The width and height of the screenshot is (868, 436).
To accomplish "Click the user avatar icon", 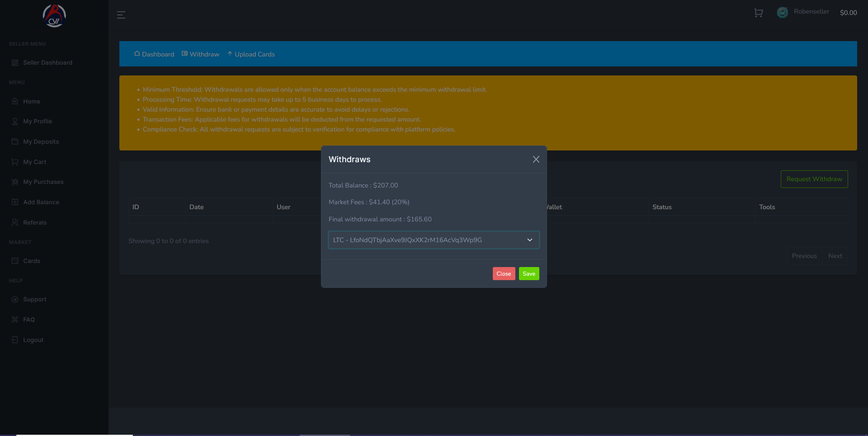I will 783,13.
